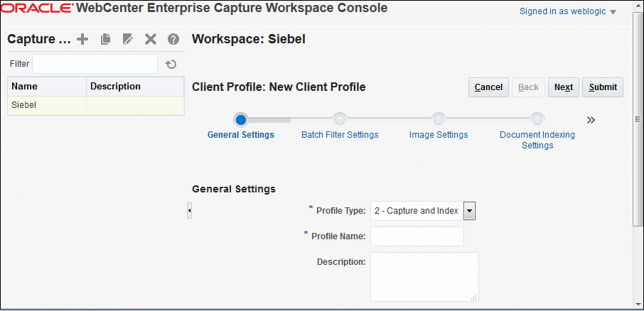
Task: Click the edit workspace pencil icon
Action: click(127, 39)
